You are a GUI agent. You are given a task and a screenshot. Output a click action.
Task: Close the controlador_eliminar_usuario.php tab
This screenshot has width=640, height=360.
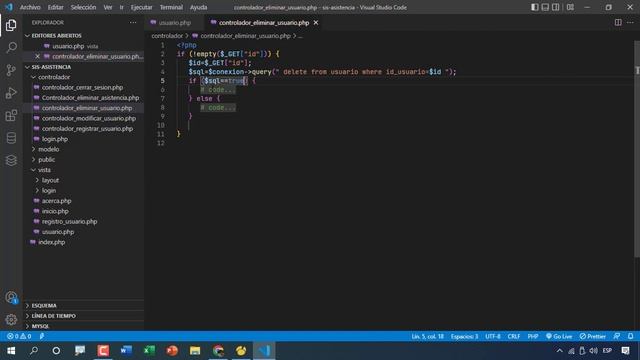pos(316,23)
